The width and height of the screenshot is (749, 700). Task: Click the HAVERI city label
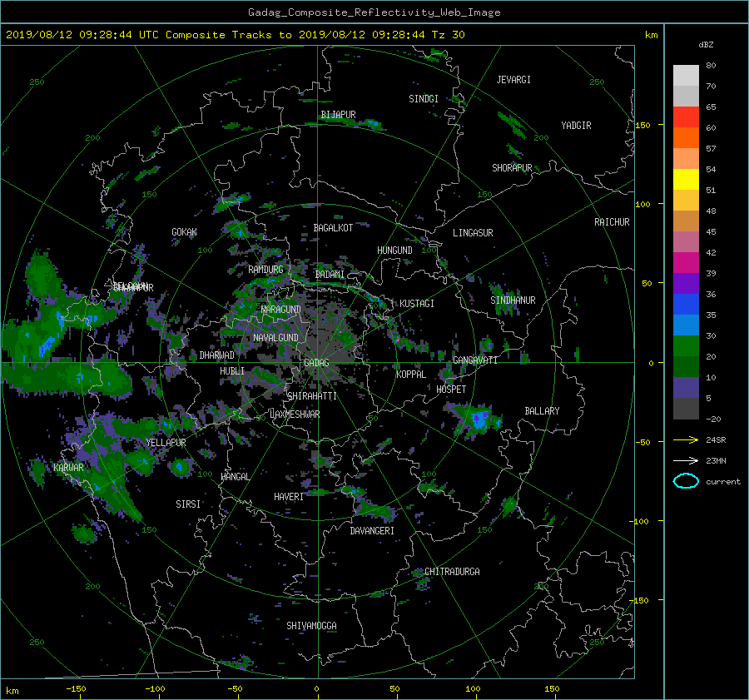click(289, 497)
